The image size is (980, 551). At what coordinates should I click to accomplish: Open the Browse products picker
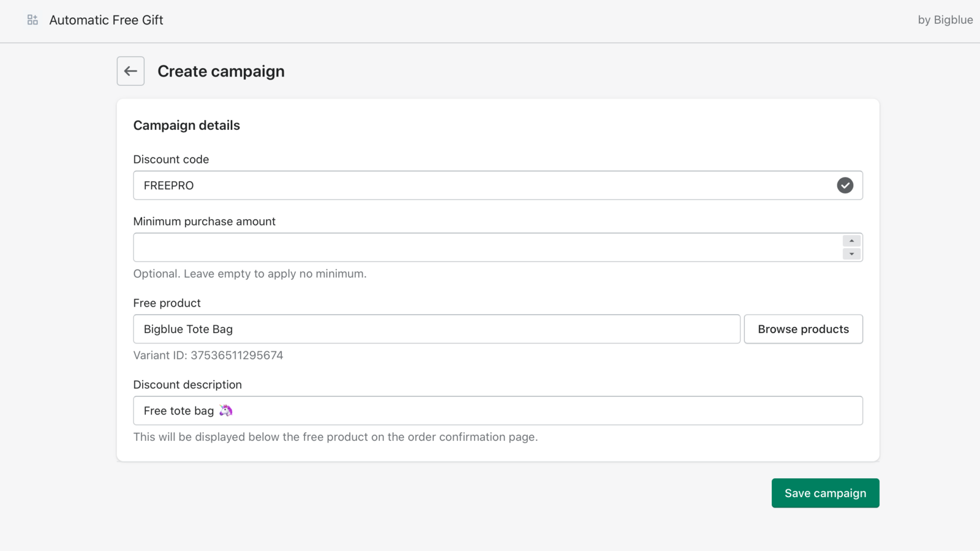point(803,329)
